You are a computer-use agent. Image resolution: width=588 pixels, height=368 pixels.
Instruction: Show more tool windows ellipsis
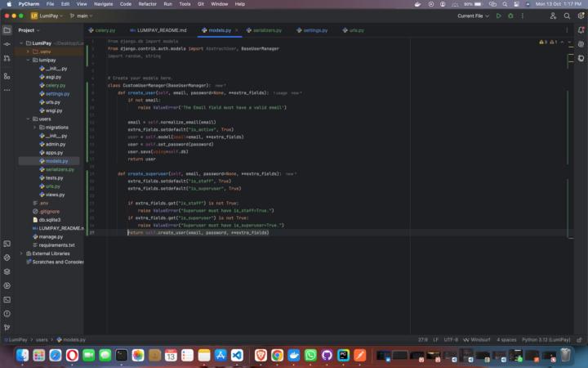[7, 90]
